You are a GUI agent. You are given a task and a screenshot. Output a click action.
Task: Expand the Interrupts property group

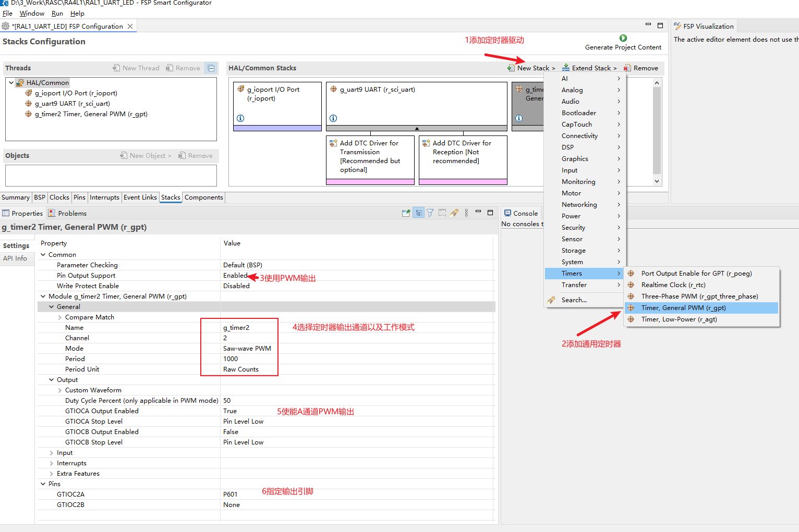coord(52,463)
